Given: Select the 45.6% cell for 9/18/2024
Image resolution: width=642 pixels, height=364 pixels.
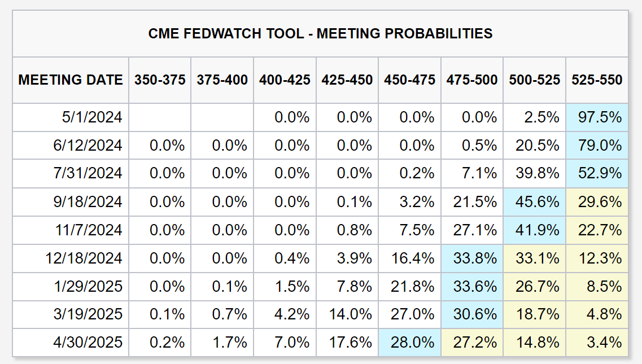Looking at the screenshot, I should coord(535,202).
